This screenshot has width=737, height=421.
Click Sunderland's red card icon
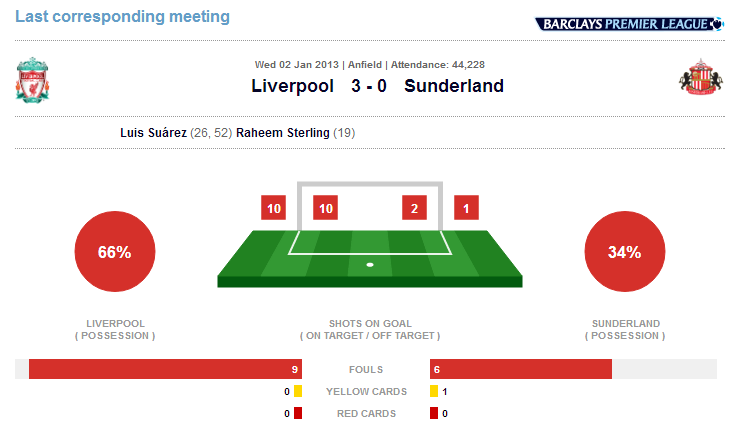pos(434,413)
